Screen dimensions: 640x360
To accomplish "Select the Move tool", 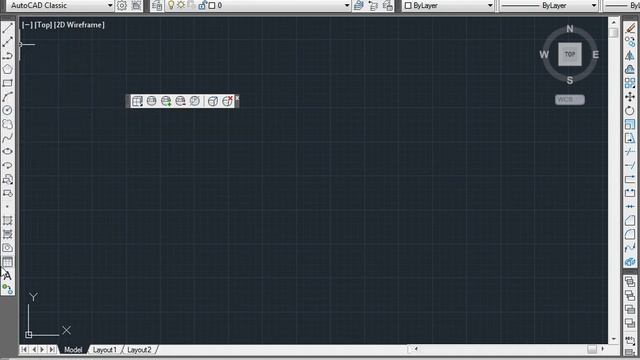I will pyautogui.click(x=630, y=97).
